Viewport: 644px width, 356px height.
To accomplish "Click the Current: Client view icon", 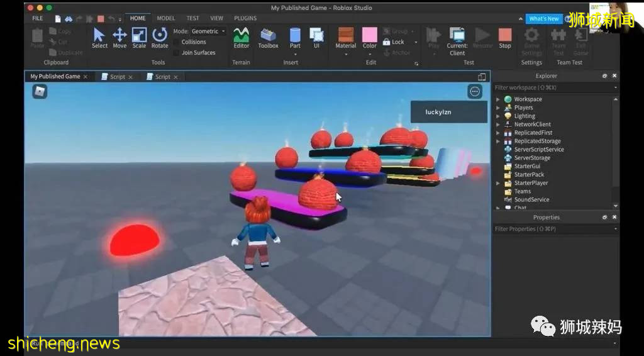I will [x=457, y=37].
